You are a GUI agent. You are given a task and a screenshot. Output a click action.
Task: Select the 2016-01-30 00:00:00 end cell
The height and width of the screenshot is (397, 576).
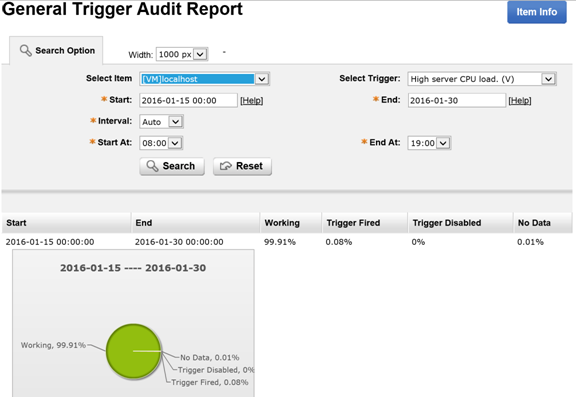179,242
